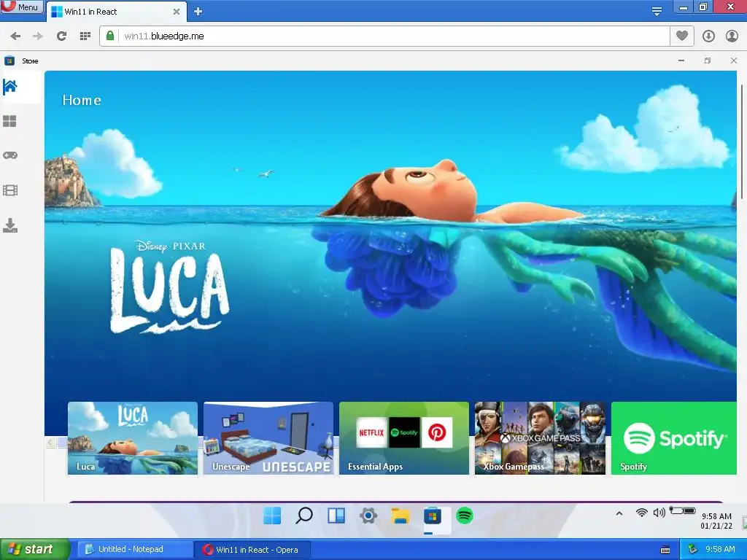Screen dimensions: 747x560
Task: Open Opera Speed Dial grid icon
Action: coord(85,36)
